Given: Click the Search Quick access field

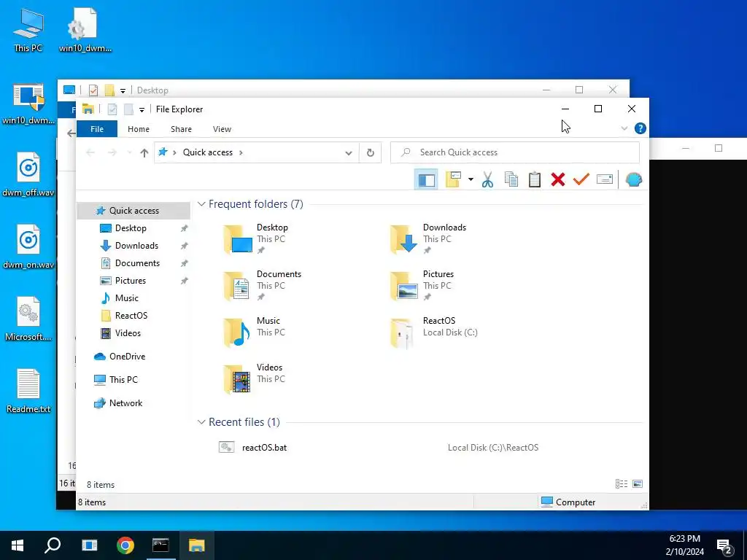Looking at the screenshot, I should [x=515, y=152].
